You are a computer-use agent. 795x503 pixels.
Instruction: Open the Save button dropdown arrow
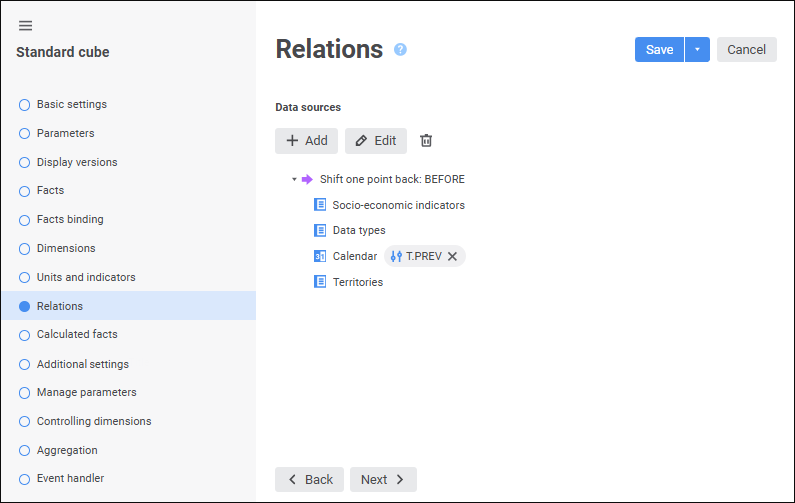click(x=697, y=50)
